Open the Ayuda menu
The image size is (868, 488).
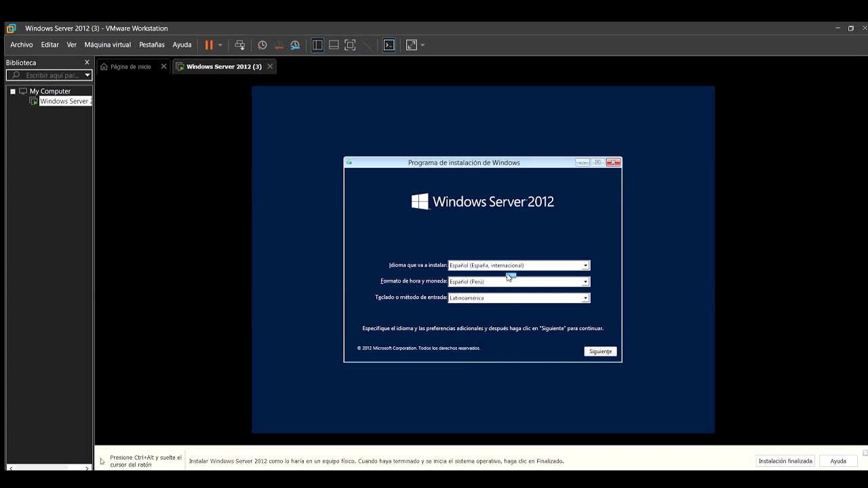point(182,45)
